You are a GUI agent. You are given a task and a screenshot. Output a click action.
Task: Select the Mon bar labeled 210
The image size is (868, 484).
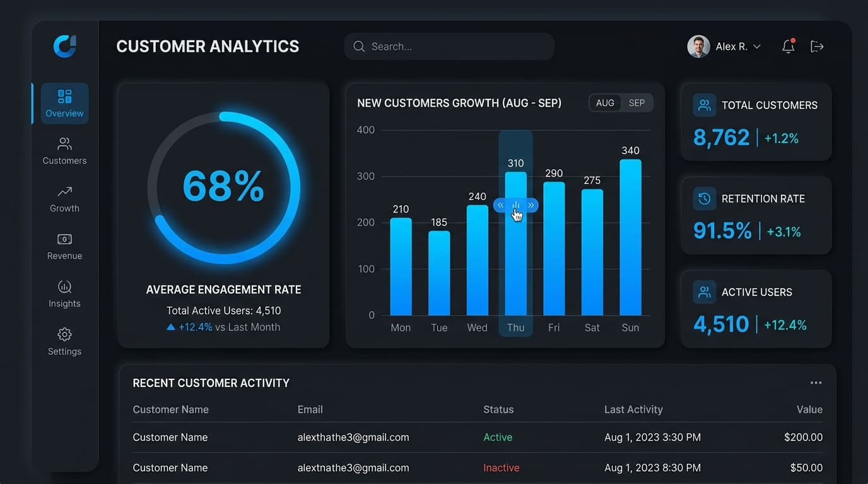click(401, 267)
